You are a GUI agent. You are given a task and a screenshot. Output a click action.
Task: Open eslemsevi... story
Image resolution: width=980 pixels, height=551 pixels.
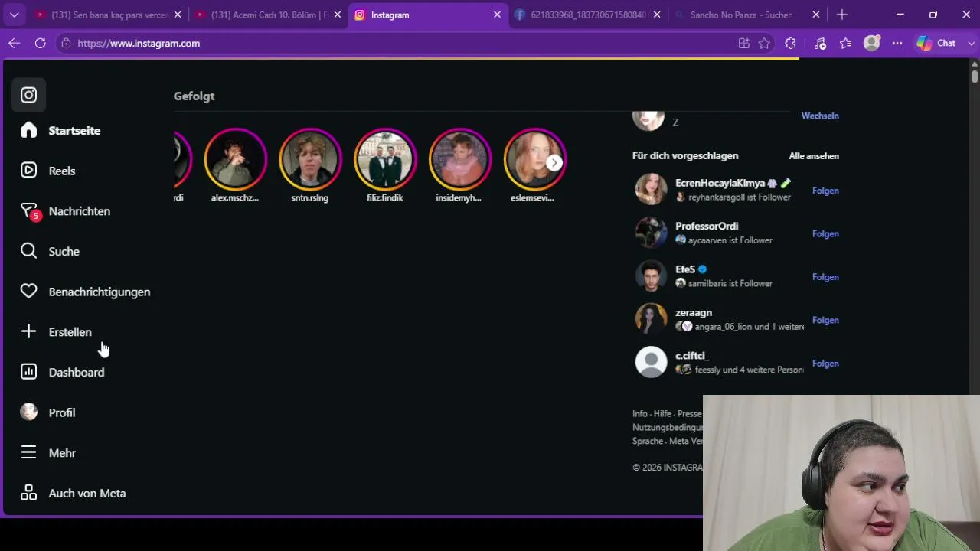click(x=535, y=159)
